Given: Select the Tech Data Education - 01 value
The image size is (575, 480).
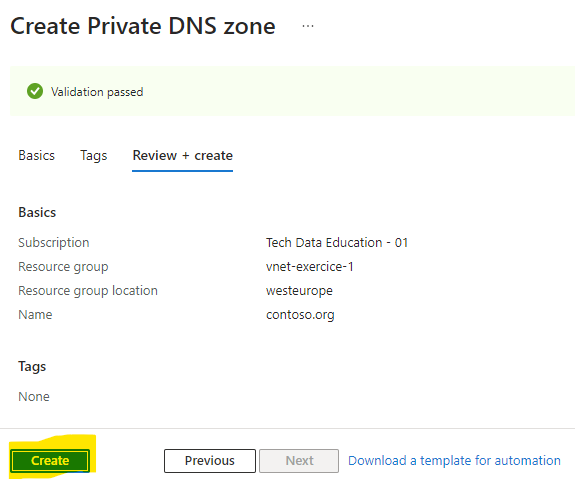Looking at the screenshot, I should coord(337,243).
